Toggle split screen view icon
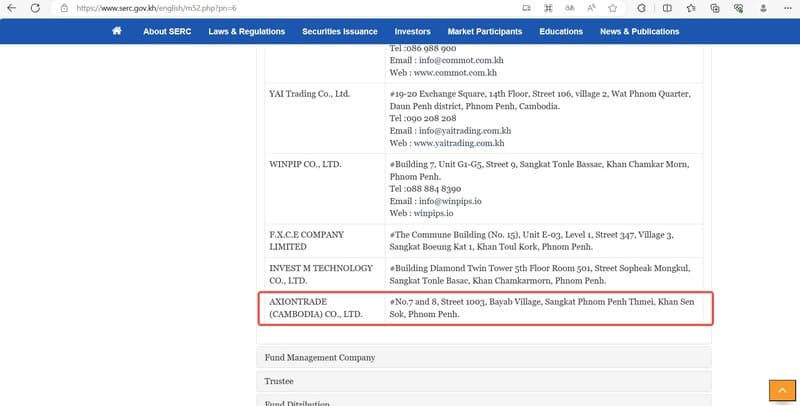 (x=667, y=8)
